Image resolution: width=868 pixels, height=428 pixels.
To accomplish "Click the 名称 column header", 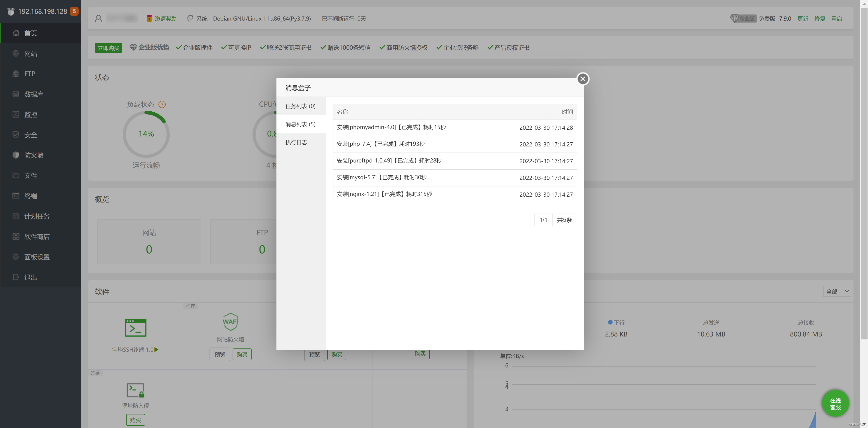I will [342, 111].
